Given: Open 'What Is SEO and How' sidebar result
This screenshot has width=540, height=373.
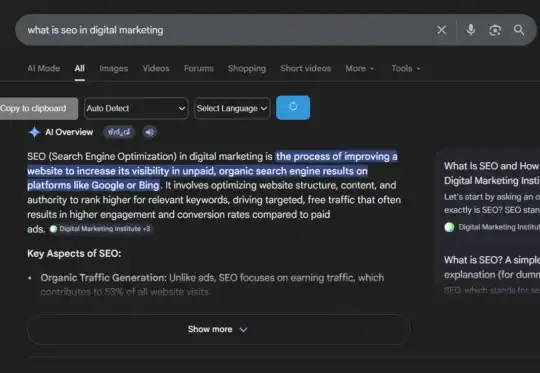Looking at the screenshot, I should tap(492, 173).
